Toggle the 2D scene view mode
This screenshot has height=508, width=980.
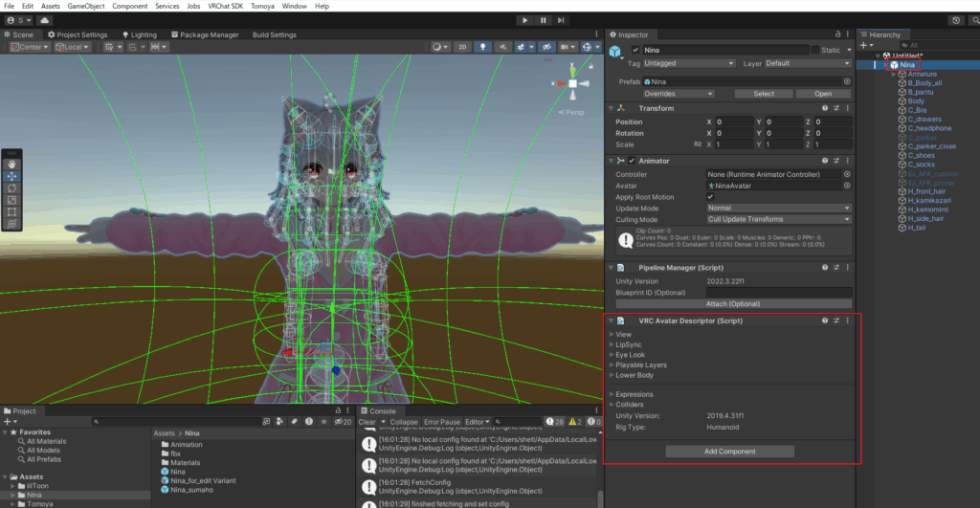coord(463,47)
